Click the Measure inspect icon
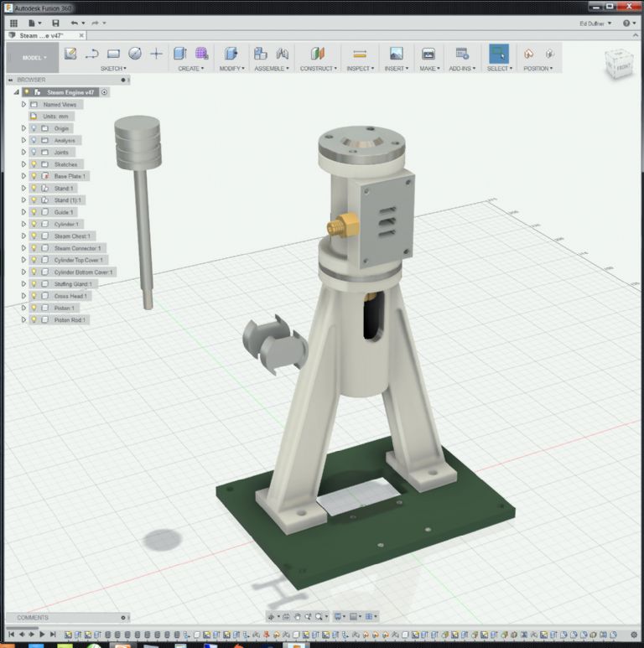The image size is (644, 648). coord(360,54)
